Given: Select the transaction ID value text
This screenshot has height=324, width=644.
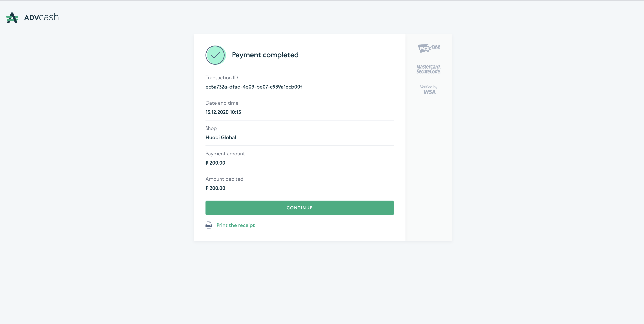Looking at the screenshot, I should pos(254,87).
